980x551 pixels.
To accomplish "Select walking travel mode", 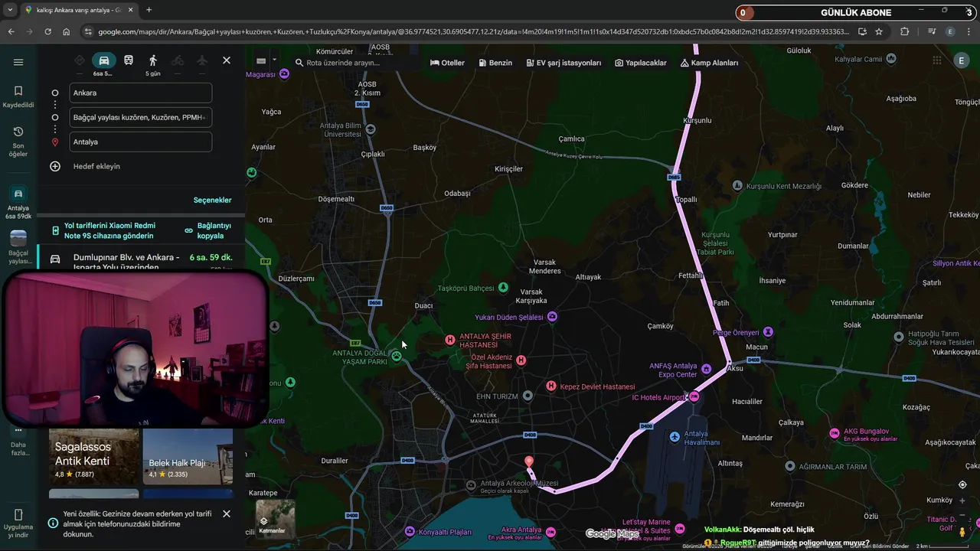I will [153, 60].
